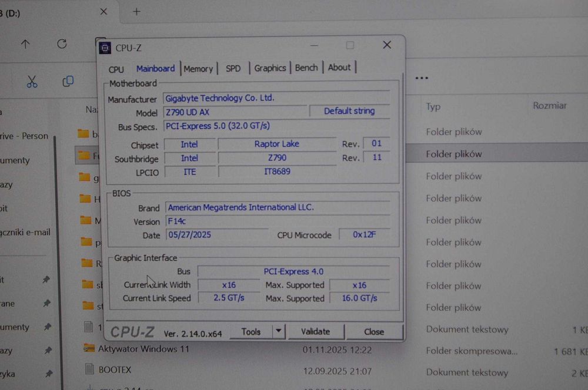Image resolution: width=588 pixels, height=390 pixels.
Task: Click the Southbridge Rev. 11 value
Action: tap(376, 157)
